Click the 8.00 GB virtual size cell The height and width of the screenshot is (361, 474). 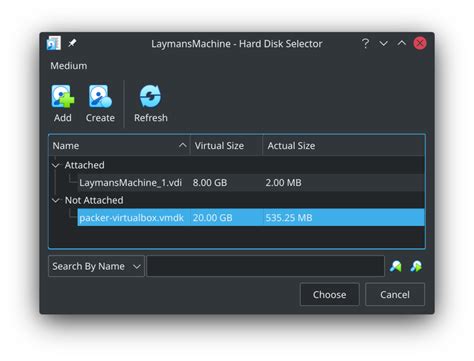click(210, 183)
